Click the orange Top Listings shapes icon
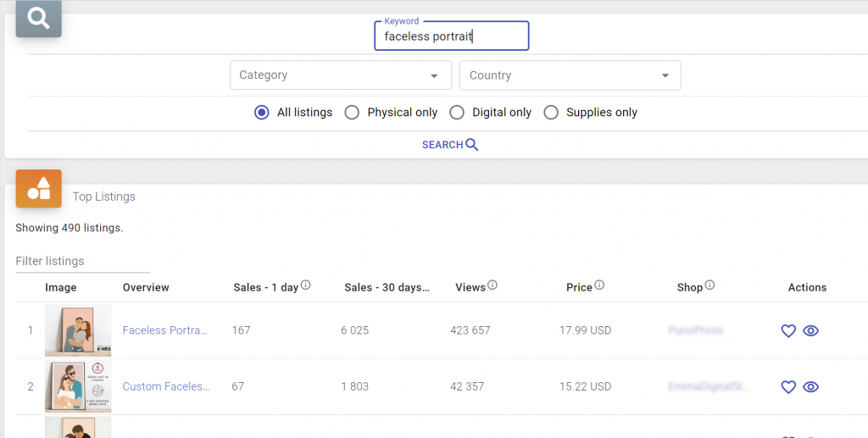868x438 pixels. [39, 189]
